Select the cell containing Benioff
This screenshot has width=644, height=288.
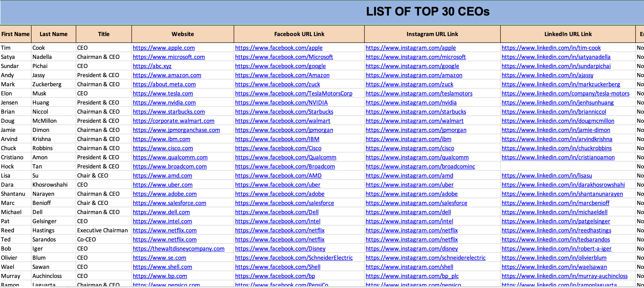click(53, 203)
